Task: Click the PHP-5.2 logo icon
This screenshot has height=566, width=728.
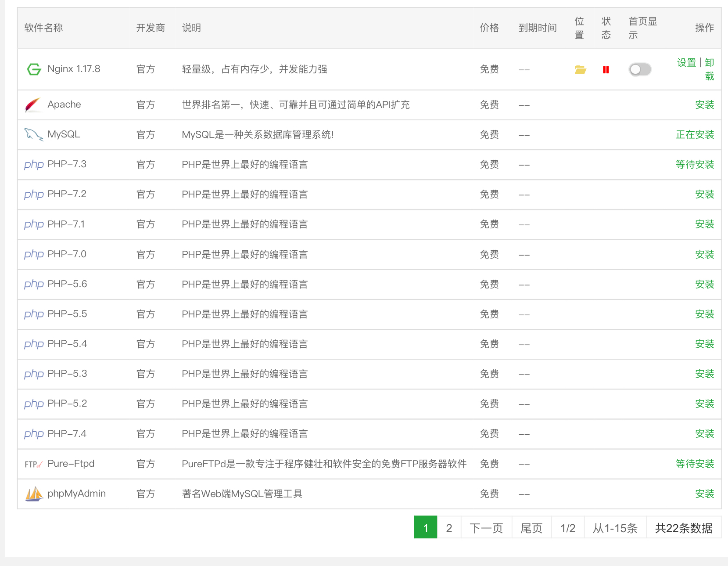Action: pyautogui.click(x=34, y=404)
